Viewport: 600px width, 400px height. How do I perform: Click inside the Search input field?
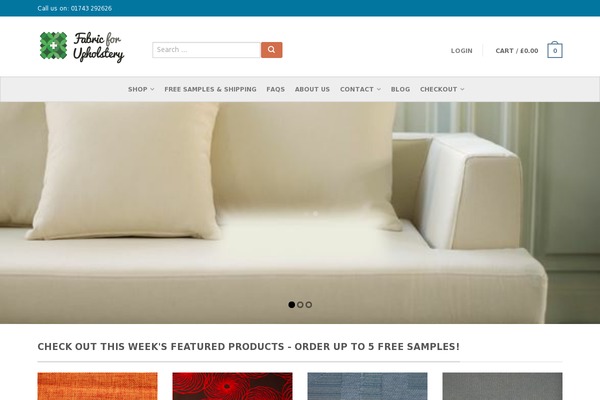tap(207, 50)
